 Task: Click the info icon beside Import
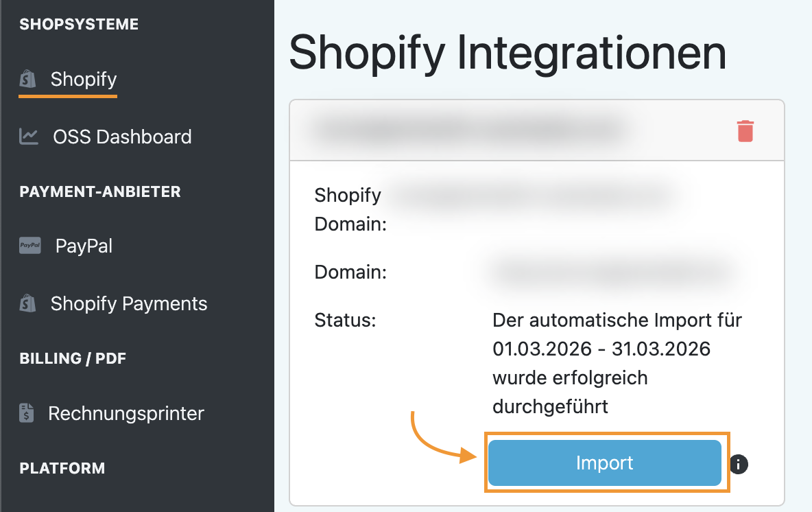point(739,464)
